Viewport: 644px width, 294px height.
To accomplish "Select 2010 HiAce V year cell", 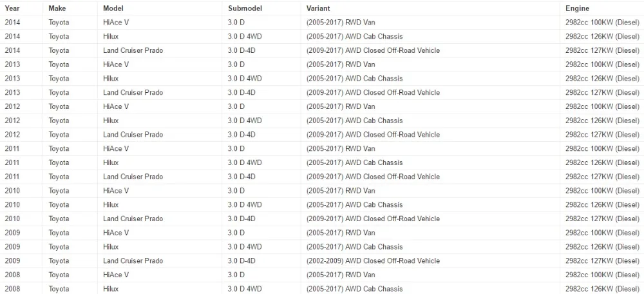I will (12, 191).
